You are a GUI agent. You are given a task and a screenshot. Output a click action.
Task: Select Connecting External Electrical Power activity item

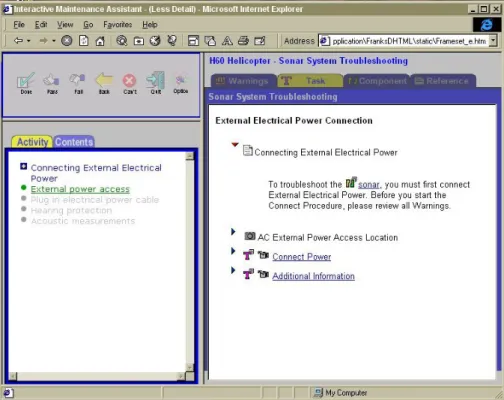96,173
